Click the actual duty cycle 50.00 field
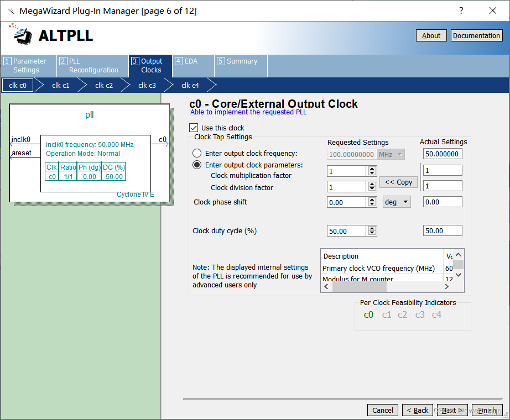 [443, 230]
